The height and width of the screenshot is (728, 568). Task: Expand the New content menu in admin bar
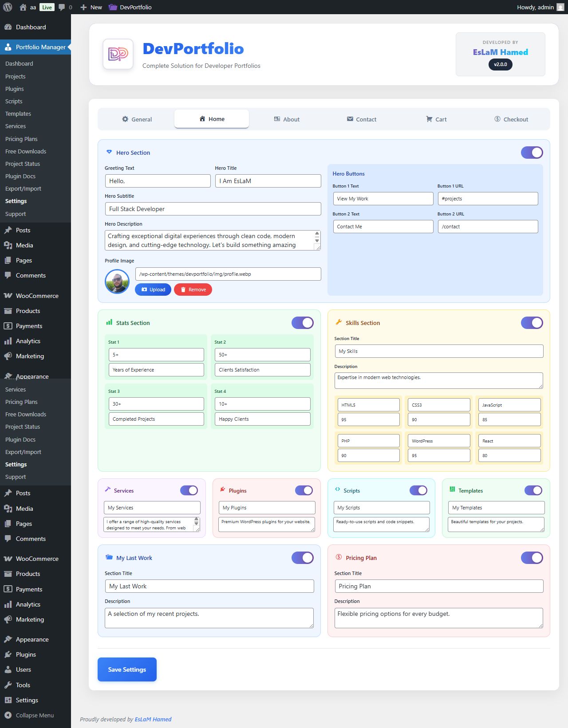[91, 7]
